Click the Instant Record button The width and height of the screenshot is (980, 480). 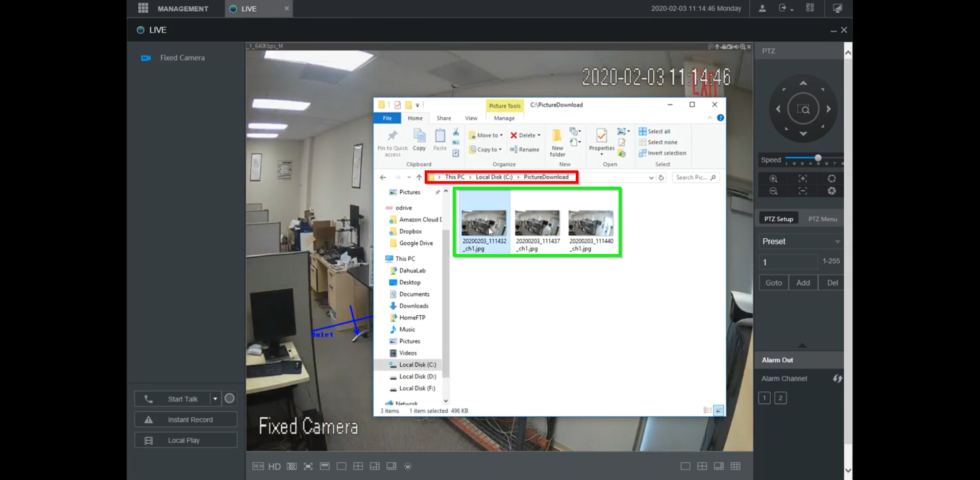[186, 419]
